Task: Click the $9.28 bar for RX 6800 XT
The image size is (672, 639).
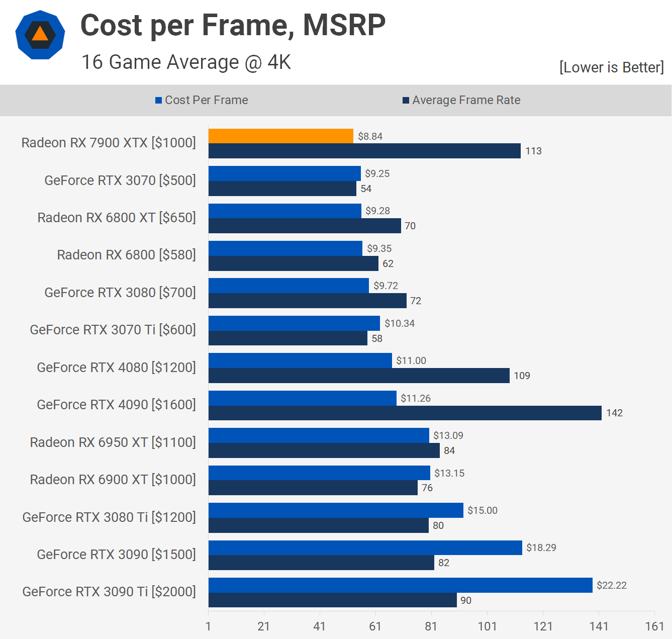Action: (x=284, y=211)
